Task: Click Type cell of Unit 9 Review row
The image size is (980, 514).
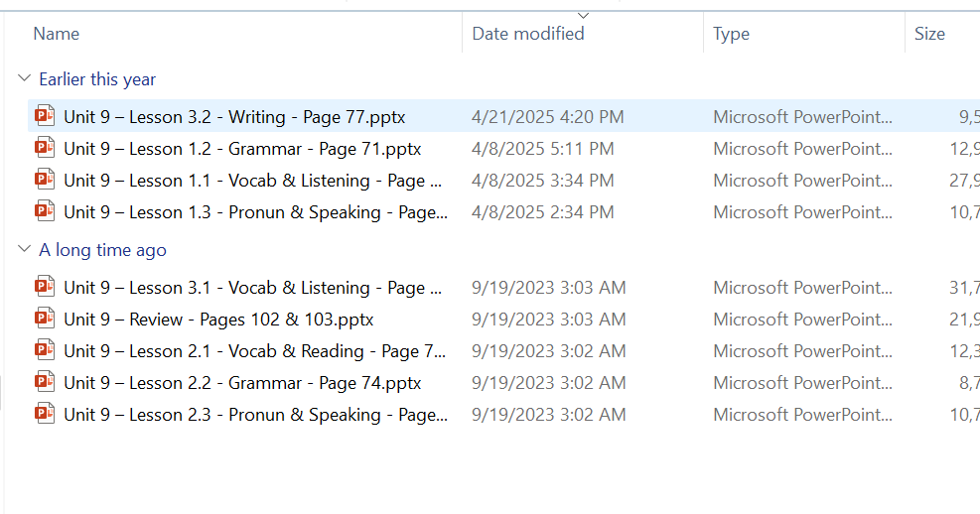Action: (x=802, y=320)
